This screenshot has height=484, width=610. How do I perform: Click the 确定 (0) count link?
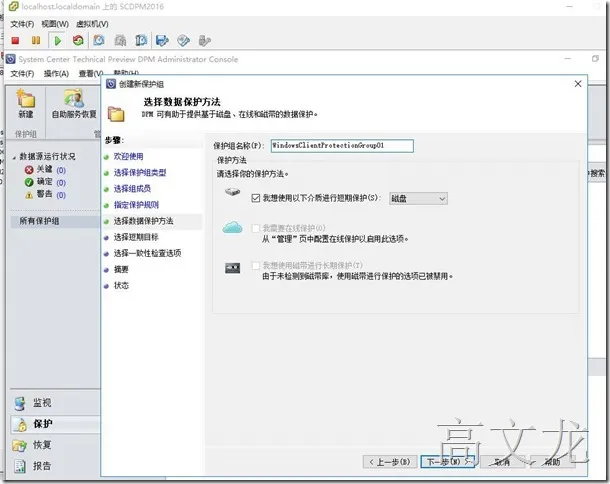coord(61,182)
